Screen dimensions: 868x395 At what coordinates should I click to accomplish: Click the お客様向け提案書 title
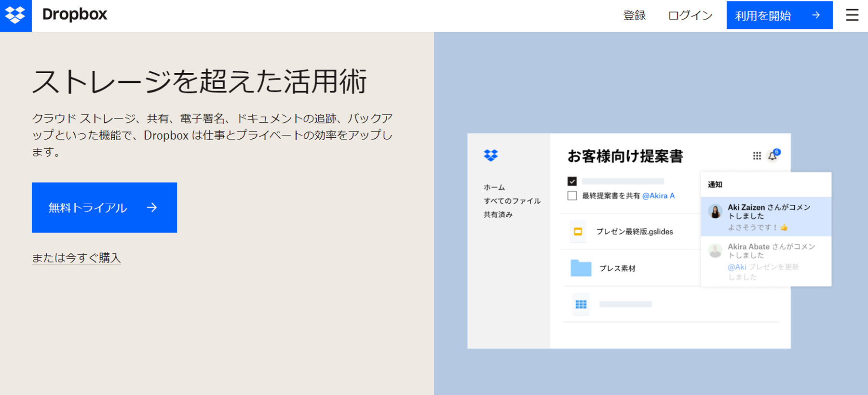pos(625,156)
